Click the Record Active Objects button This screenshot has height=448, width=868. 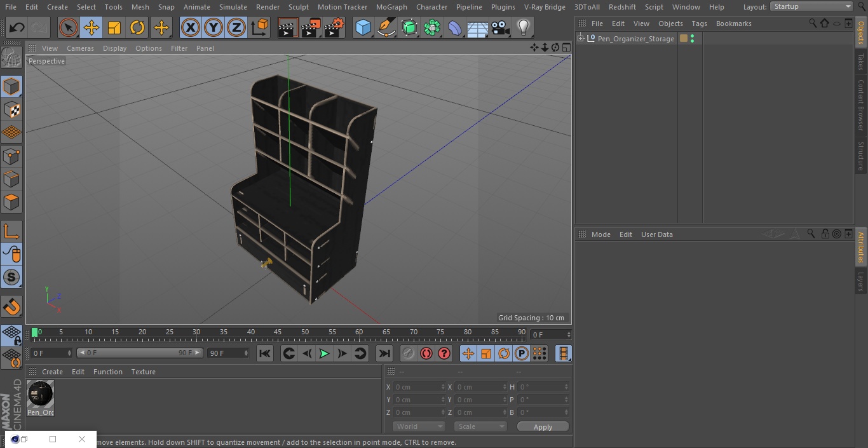click(x=409, y=353)
